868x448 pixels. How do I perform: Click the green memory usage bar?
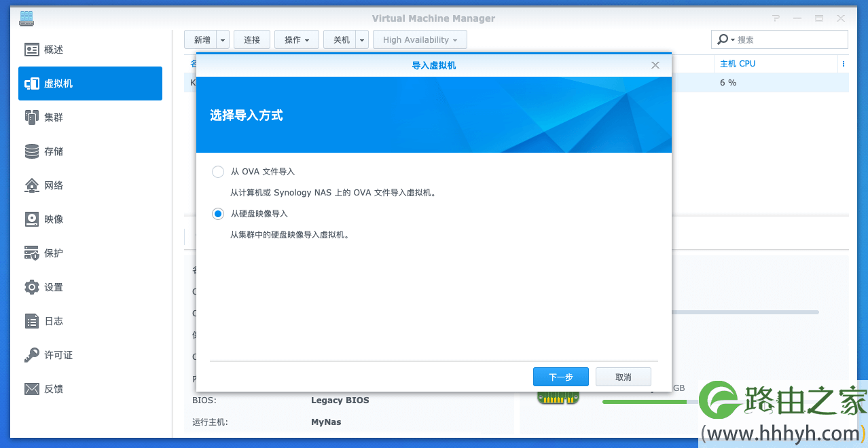tap(645, 402)
